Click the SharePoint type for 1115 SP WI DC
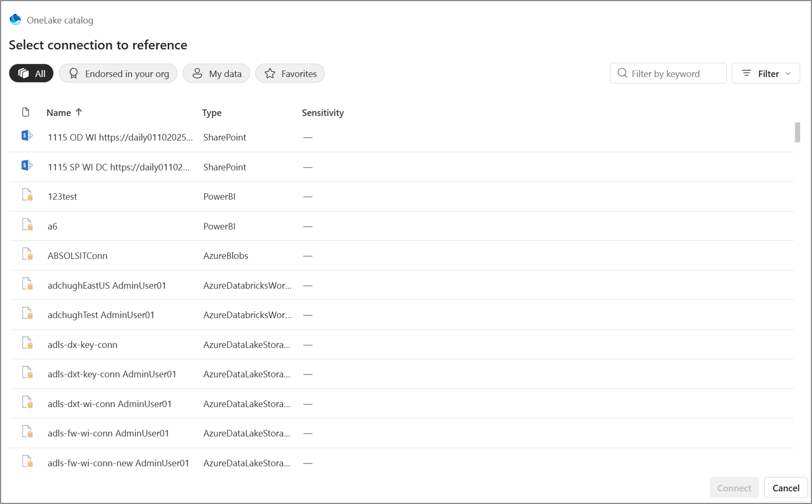Screen dimensions: 812x504 (225, 167)
